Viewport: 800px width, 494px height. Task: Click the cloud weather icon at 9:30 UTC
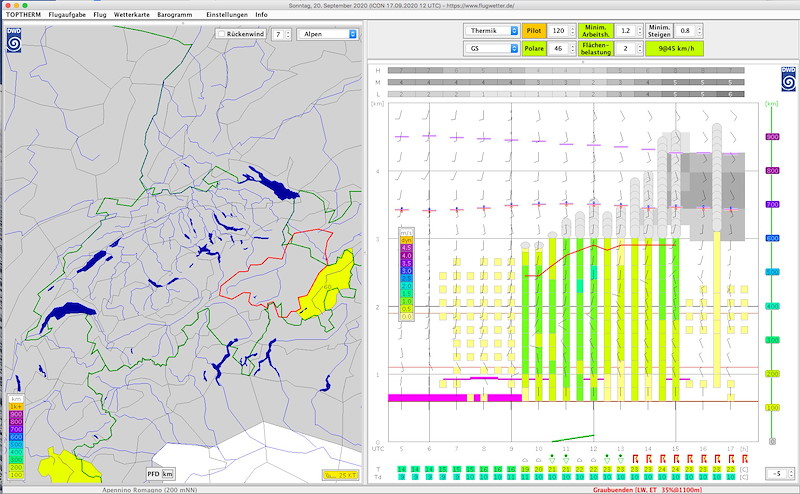(x=525, y=459)
